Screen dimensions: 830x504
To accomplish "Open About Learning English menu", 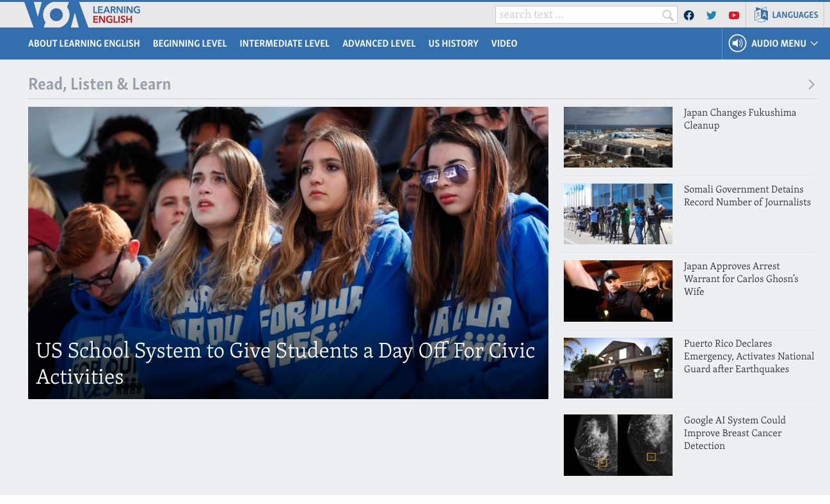I will coord(84,43).
